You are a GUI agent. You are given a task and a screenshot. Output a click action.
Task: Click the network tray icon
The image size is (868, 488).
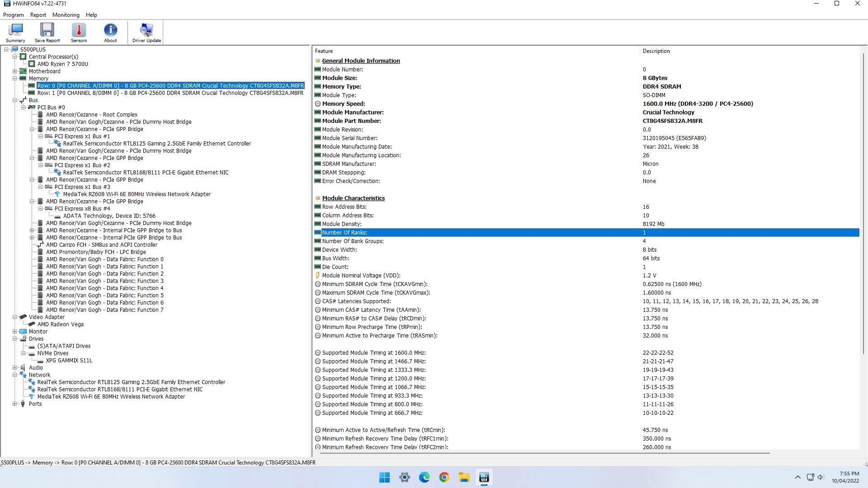pyautogui.click(x=810, y=477)
